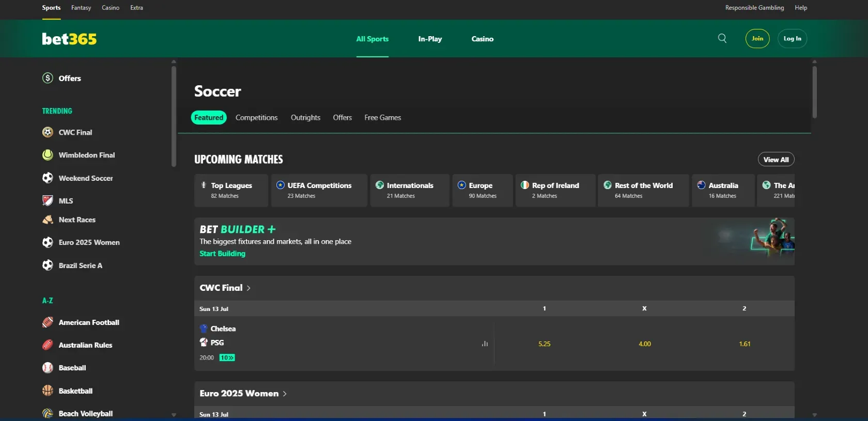
Task: Select draw odds 4.00
Action: coord(645,344)
